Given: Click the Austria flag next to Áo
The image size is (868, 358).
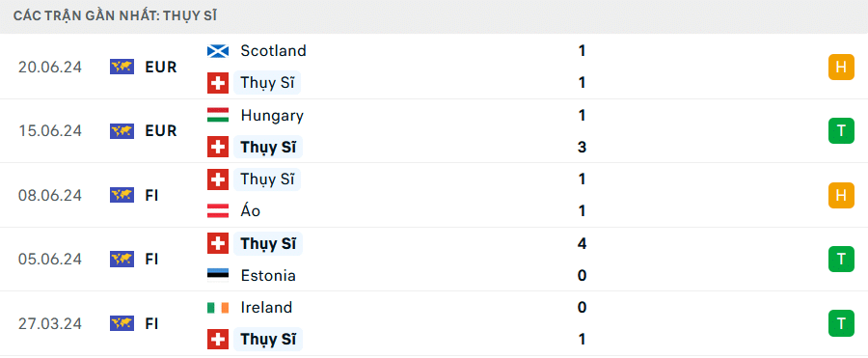Looking at the screenshot, I should (218, 211).
